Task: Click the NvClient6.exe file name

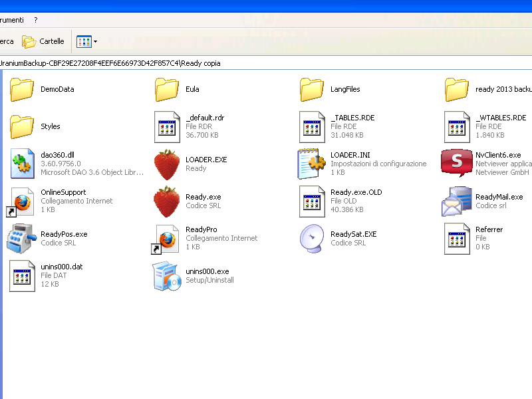Action: 498,155
